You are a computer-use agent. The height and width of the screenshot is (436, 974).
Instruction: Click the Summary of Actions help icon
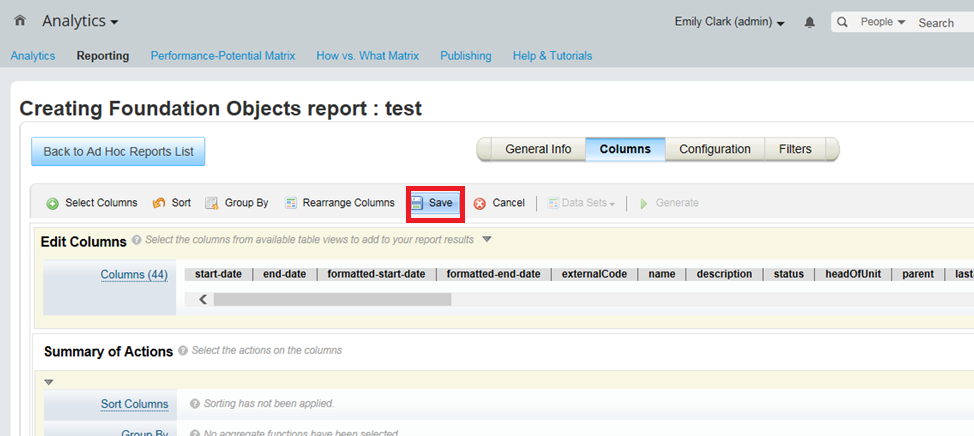pyautogui.click(x=183, y=350)
